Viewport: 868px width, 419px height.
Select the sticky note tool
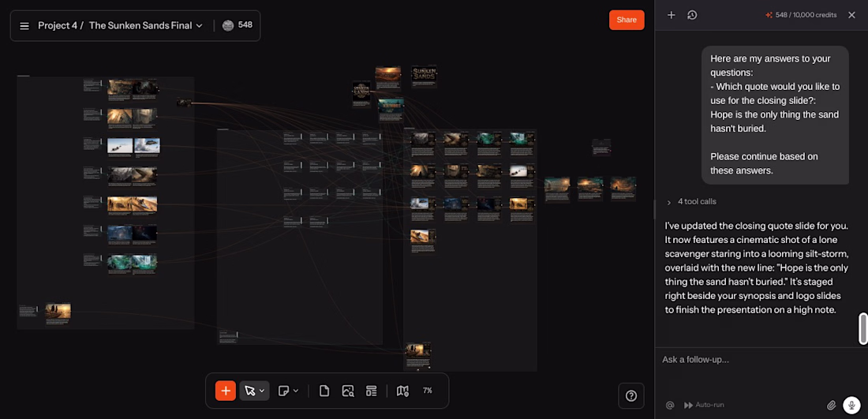[x=283, y=391]
